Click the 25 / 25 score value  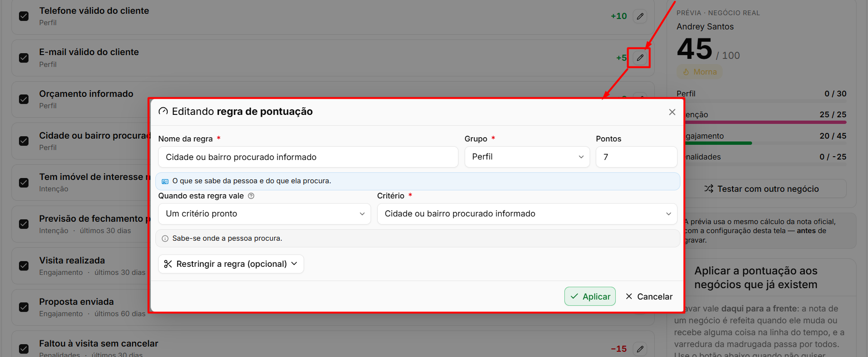(x=833, y=115)
